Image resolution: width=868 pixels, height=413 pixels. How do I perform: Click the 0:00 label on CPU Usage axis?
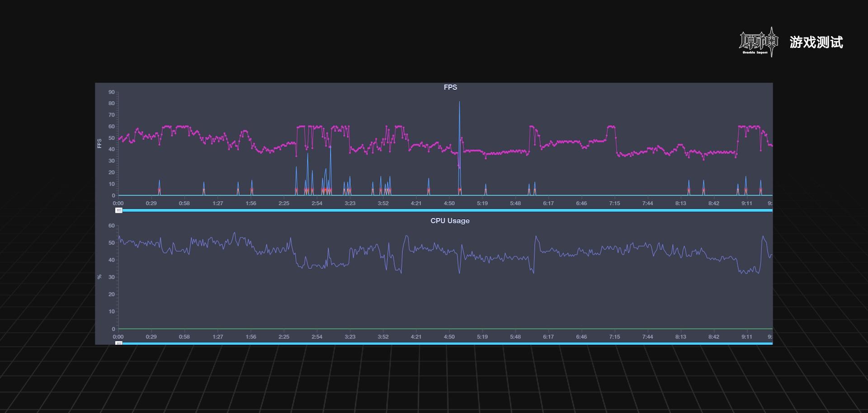point(118,337)
